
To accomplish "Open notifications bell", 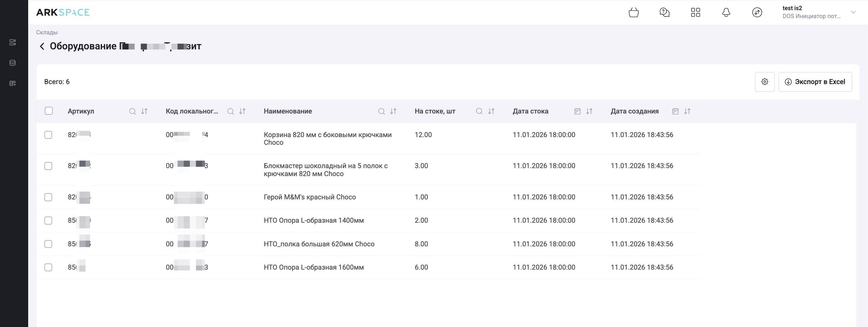I will click(x=726, y=13).
